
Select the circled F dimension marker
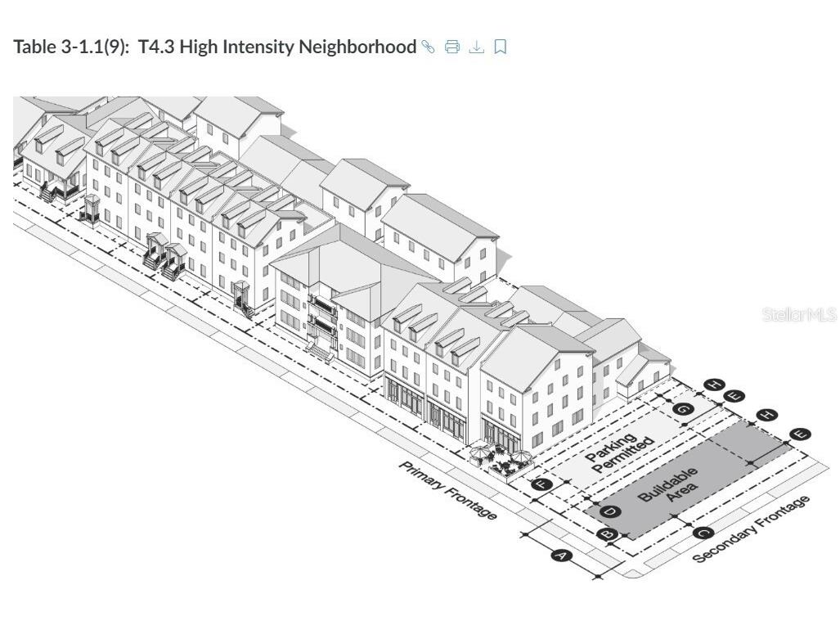541,484
